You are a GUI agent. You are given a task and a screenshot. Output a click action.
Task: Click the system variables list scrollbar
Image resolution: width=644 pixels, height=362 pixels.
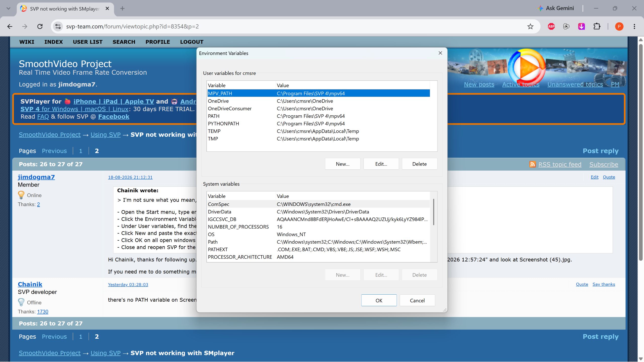tap(433, 212)
